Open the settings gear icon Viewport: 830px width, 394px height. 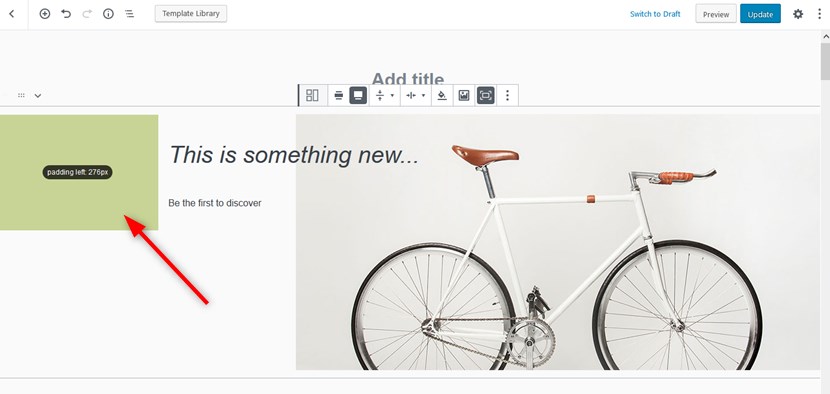pyautogui.click(x=798, y=14)
